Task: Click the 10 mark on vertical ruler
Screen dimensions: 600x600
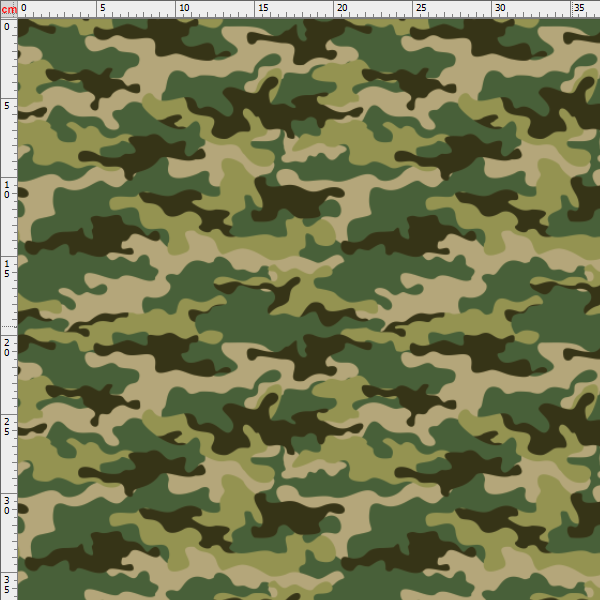Action: click(x=7, y=189)
